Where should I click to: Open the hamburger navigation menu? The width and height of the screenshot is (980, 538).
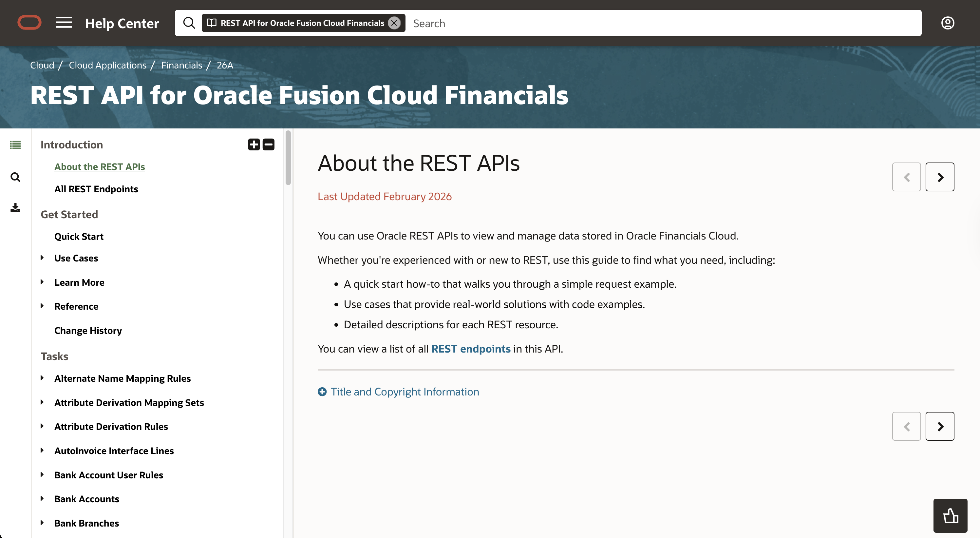click(64, 23)
